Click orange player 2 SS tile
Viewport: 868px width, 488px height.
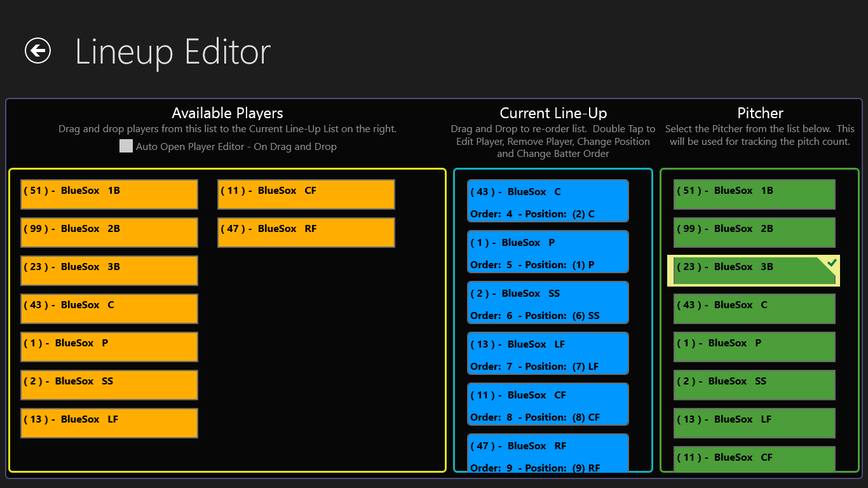(109, 385)
